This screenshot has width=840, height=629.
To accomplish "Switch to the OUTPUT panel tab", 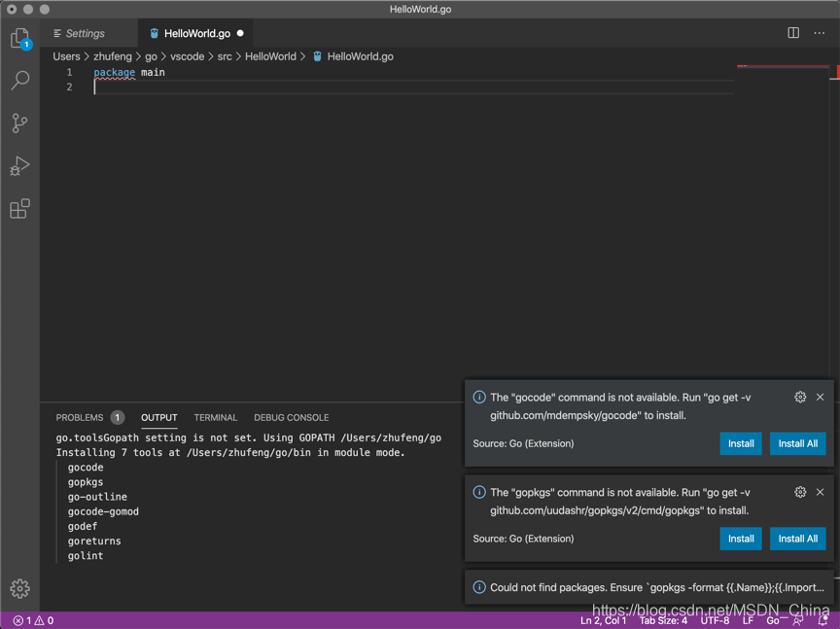I will coord(159,417).
